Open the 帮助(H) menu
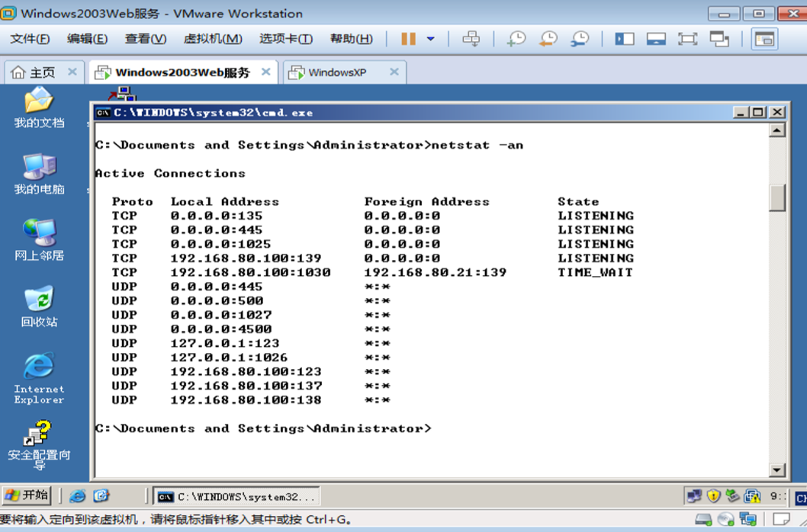 [x=351, y=39]
